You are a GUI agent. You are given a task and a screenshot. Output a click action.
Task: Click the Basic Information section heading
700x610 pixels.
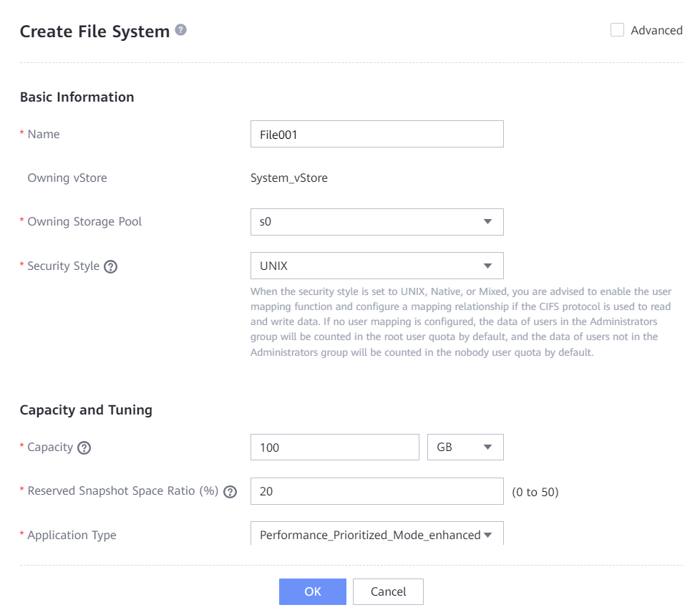coord(77,97)
